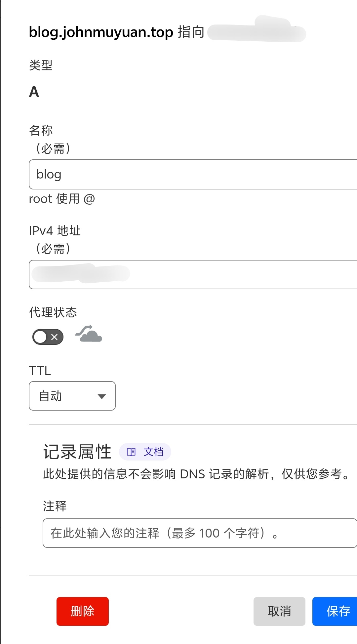357x644 pixels.
Task: Click the X mark on the proxy switch
Action: [55, 337]
